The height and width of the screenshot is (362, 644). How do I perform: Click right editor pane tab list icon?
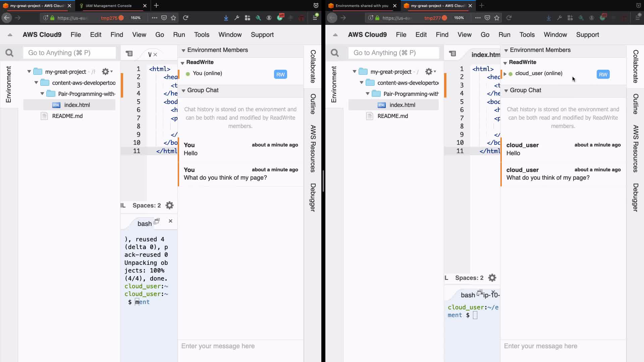(452, 54)
